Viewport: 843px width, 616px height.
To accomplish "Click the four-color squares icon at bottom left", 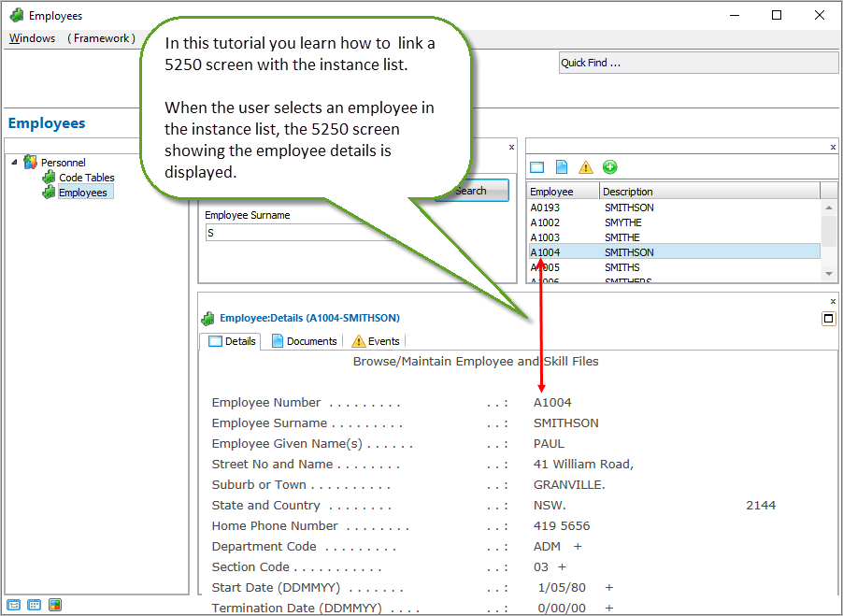I will pos(55,605).
